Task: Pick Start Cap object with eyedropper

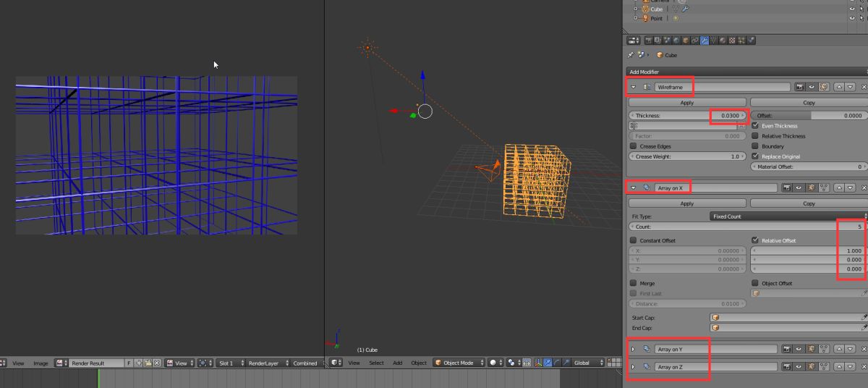Action: (x=864, y=317)
